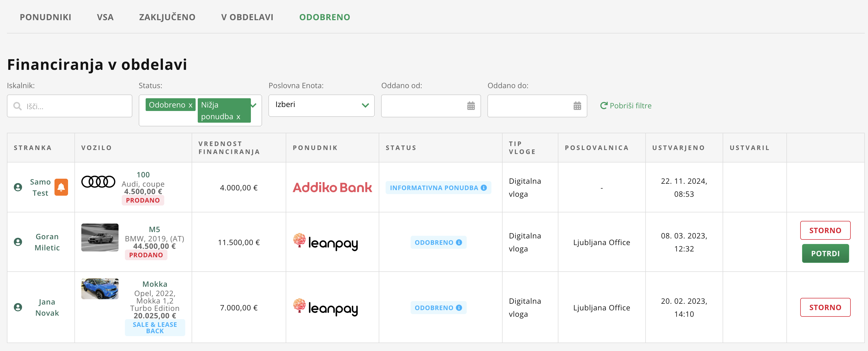Image resolution: width=868 pixels, height=351 pixels.
Task: Open the blue Opel Mokka thumbnail
Action: (100, 288)
